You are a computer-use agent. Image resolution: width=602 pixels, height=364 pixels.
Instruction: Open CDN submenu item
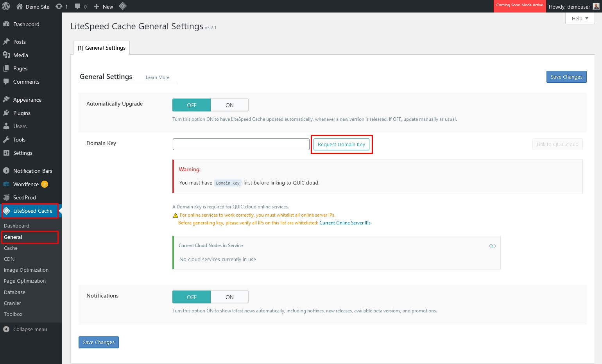[x=9, y=259]
